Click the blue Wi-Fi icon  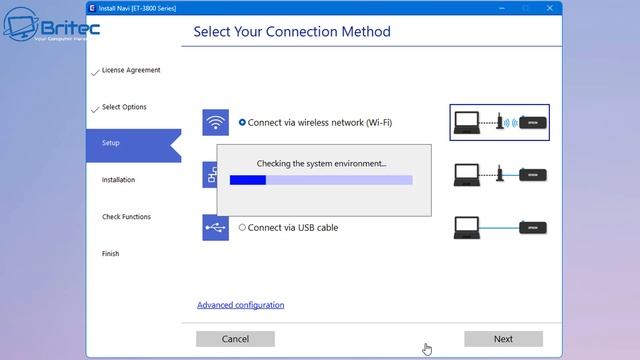216,122
